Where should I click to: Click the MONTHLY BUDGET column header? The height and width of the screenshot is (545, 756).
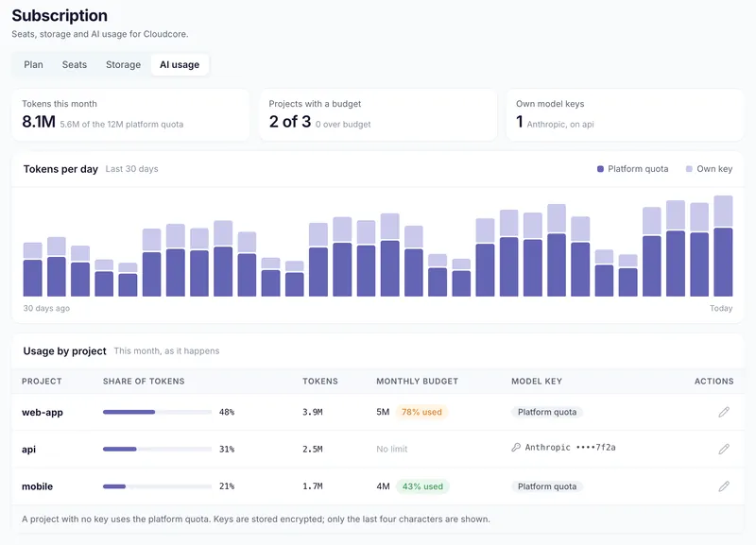(x=417, y=382)
